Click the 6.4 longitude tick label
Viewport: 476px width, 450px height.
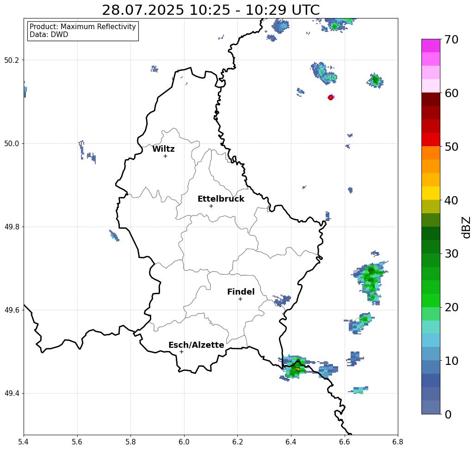291,442
